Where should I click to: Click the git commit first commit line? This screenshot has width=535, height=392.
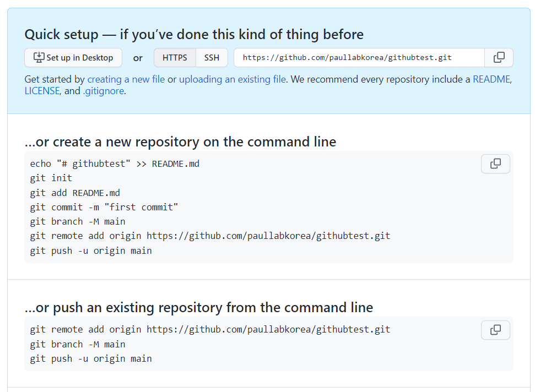click(104, 207)
